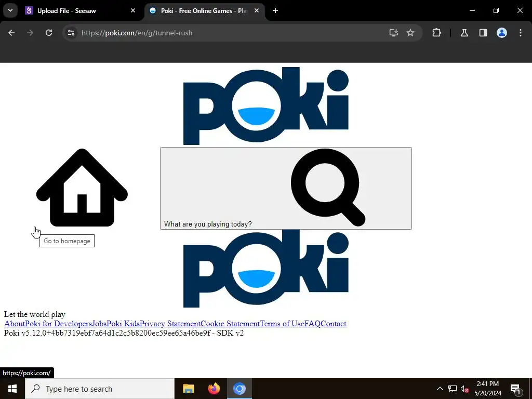The width and height of the screenshot is (532, 399).
Task: Open the Chrome three-dot menu
Action: 521,33
